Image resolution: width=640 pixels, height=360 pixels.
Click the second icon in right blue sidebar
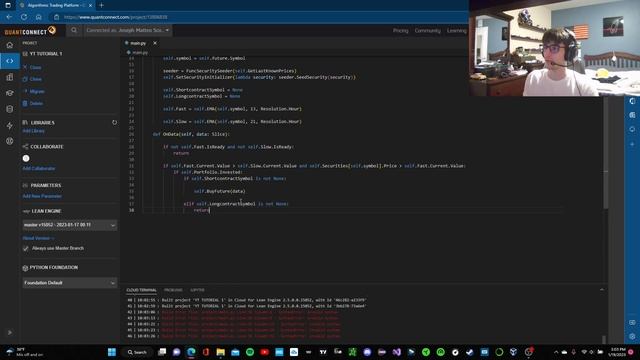[x=632, y=115]
